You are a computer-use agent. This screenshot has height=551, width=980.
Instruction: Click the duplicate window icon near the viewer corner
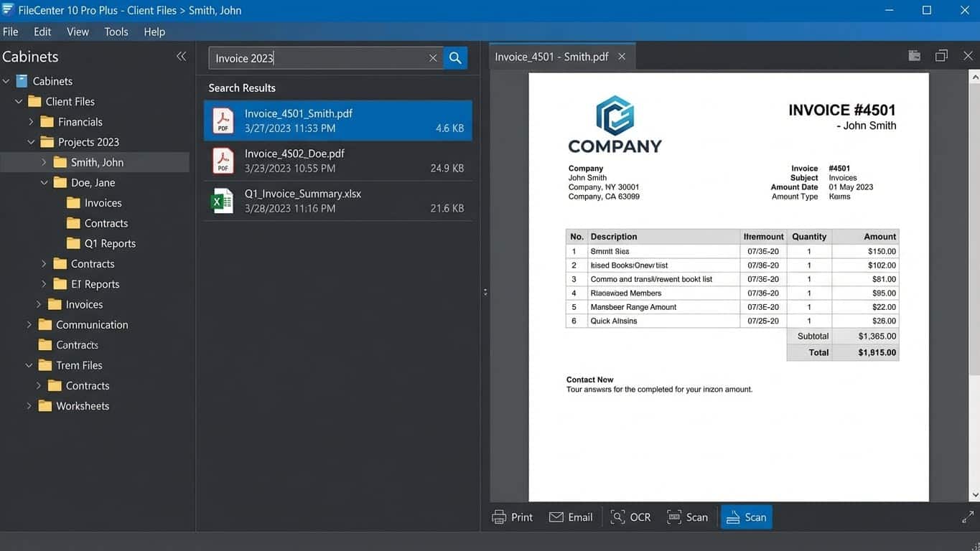[x=941, y=55]
